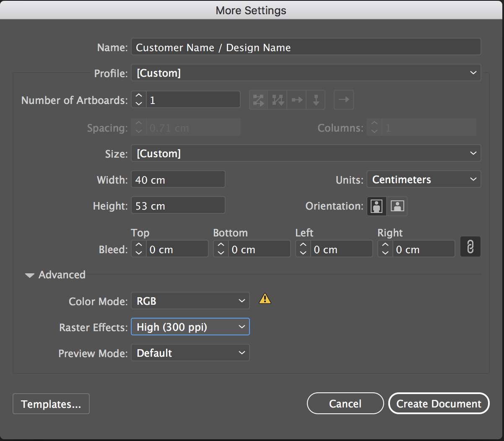Select Grid by Column artboard arrangement icon
The image size is (504, 441).
[278, 100]
